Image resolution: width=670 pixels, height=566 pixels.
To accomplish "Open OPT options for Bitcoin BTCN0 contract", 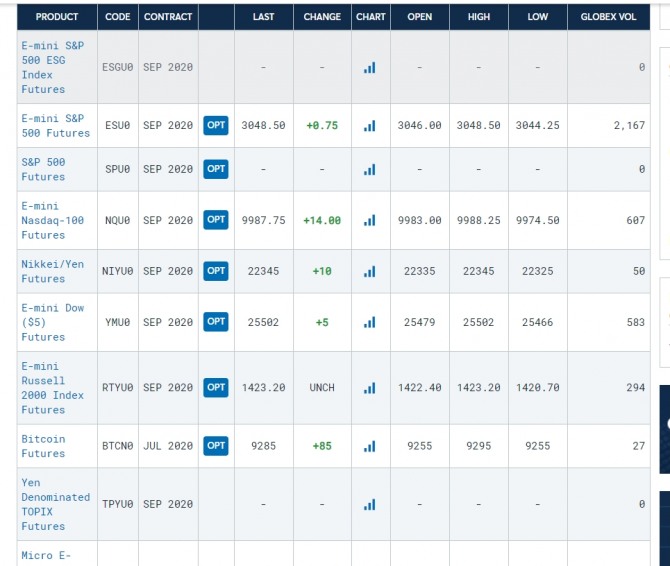I will tap(216, 446).
